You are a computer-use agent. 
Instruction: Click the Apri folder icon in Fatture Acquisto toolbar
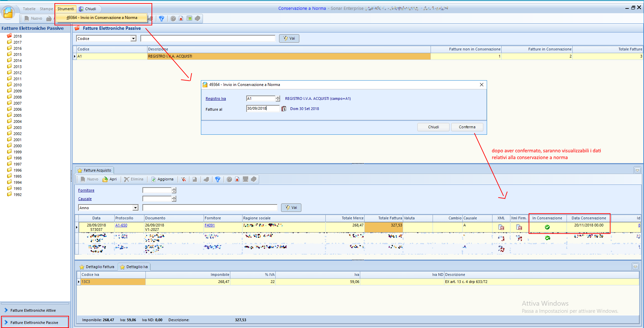(x=106, y=179)
